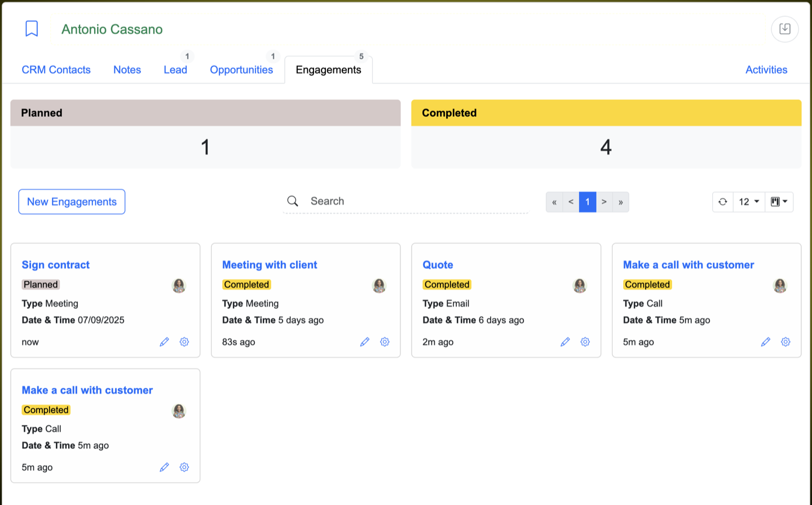Open the CRM Contacts tab
The image size is (812, 505).
(x=56, y=70)
